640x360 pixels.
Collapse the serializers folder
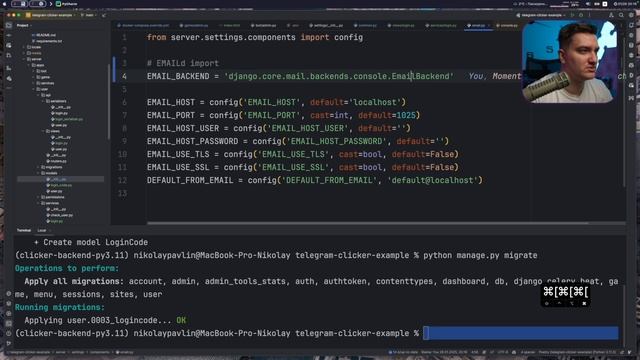43,101
